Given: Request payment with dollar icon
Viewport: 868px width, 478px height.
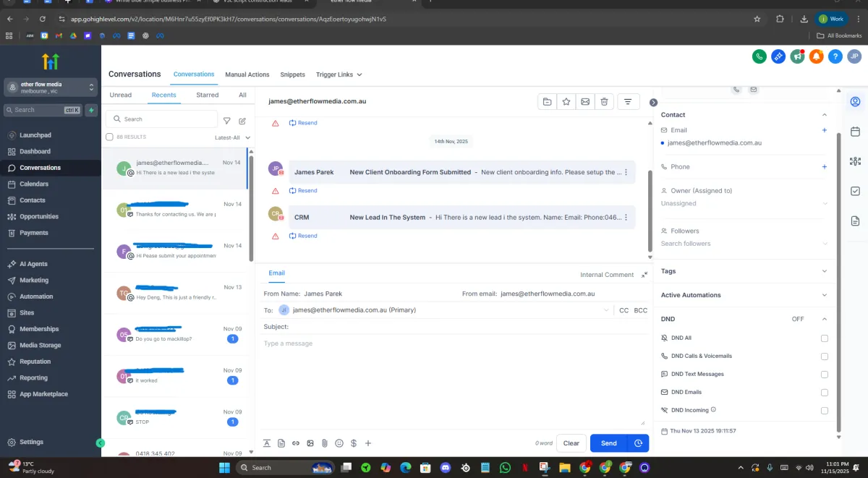Looking at the screenshot, I should (354, 443).
